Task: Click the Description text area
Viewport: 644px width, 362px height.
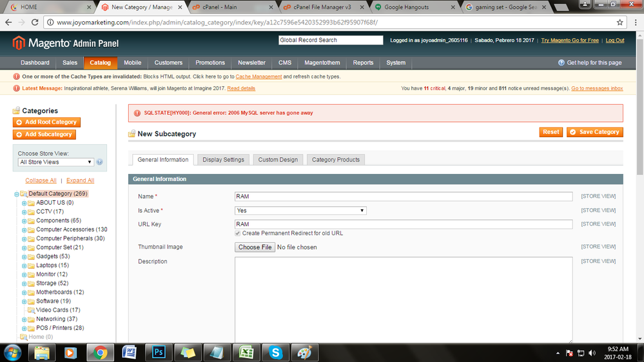Action: pyautogui.click(x=404, y=300)
